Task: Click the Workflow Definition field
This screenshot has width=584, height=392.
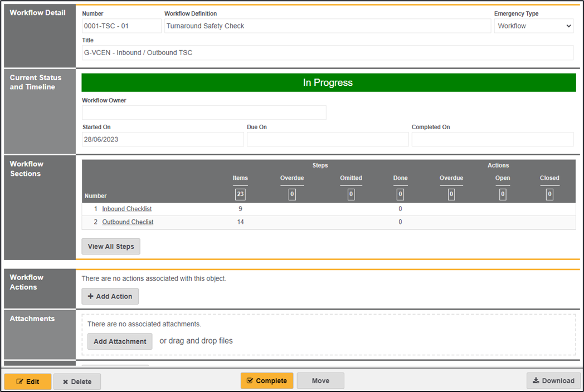Action: point(328,26)
